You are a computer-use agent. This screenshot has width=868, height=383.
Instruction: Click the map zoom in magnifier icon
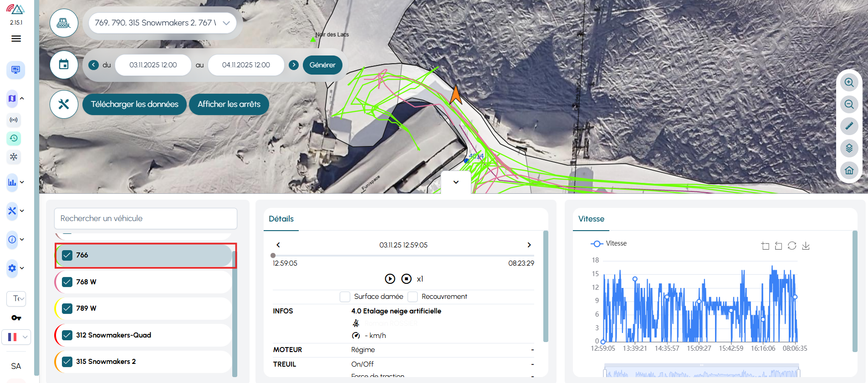coord(849,83)
